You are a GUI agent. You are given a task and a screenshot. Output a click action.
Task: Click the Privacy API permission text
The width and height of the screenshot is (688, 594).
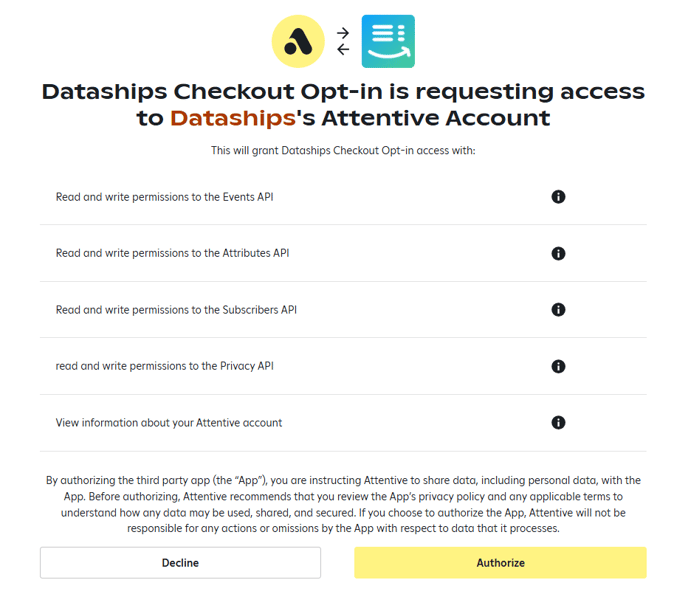coord(164,366)
